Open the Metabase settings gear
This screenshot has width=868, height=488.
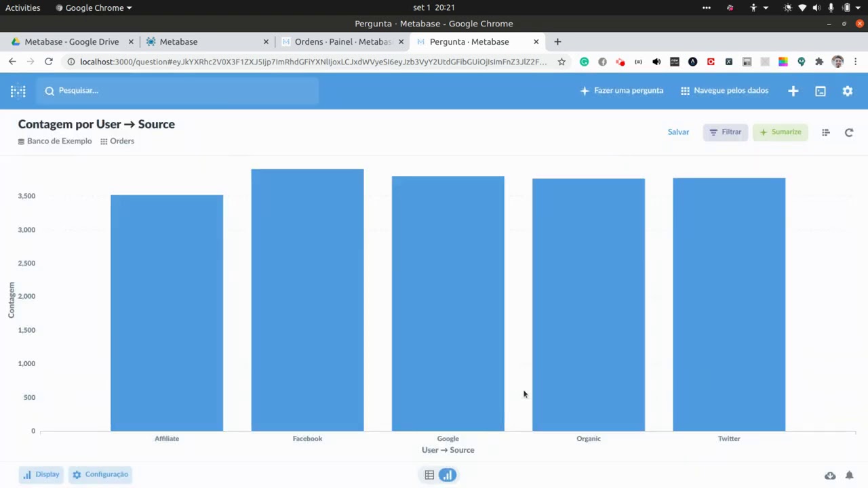click(848, 91)
